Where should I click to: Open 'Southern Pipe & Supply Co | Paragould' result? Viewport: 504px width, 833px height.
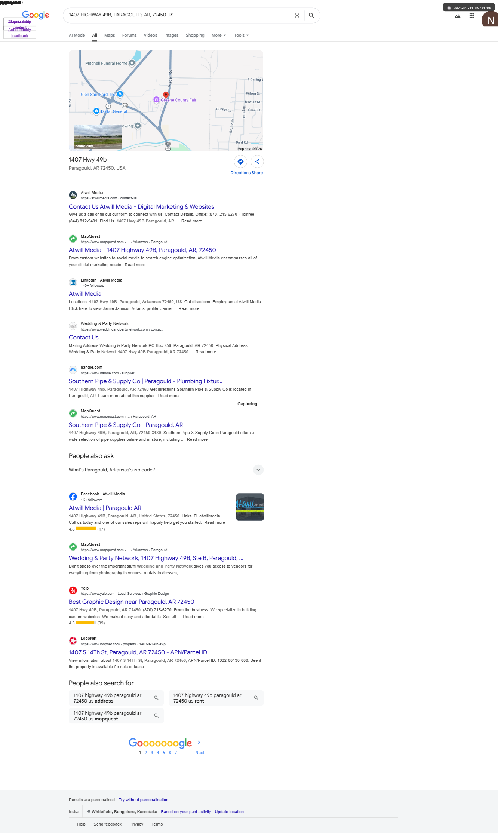coord(145,381)
